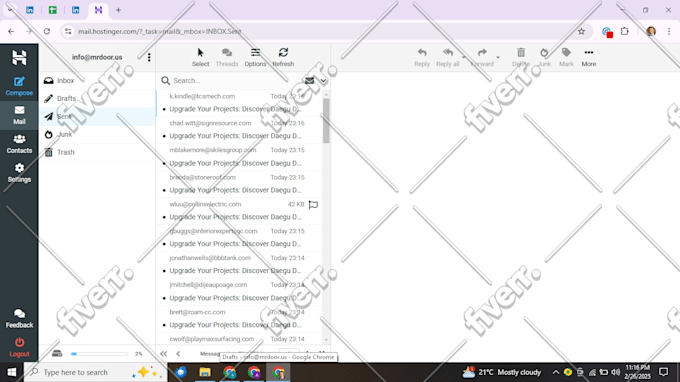Open the Junk folder
The height and width of the screenshot is (382, 680).
(98, 134)
